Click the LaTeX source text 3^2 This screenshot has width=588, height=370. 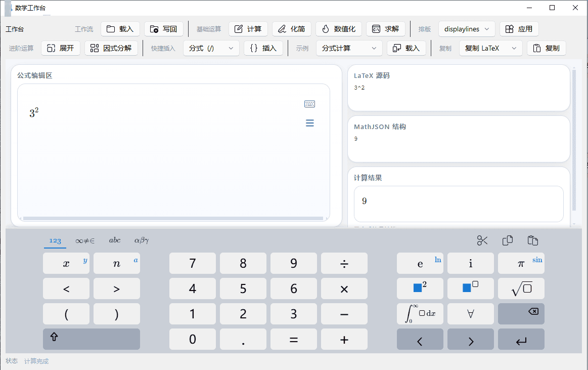pyautogui.click(x=359, y=88)
